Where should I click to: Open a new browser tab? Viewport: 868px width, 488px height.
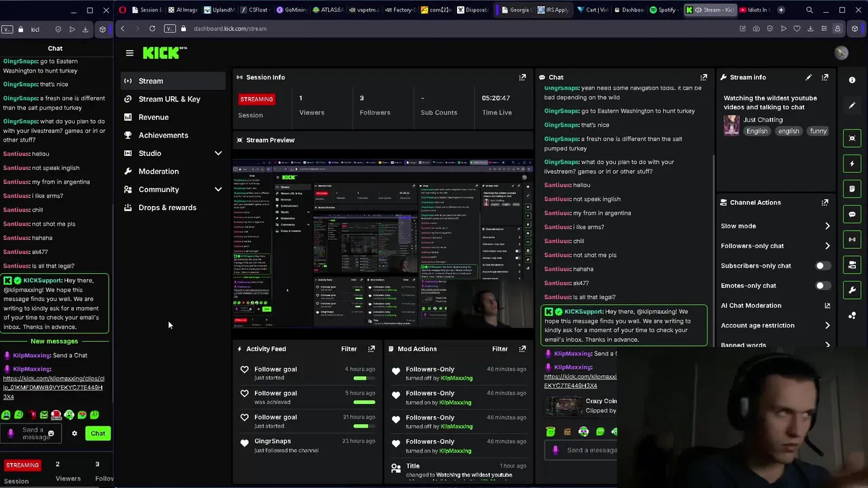coord(781,10)
